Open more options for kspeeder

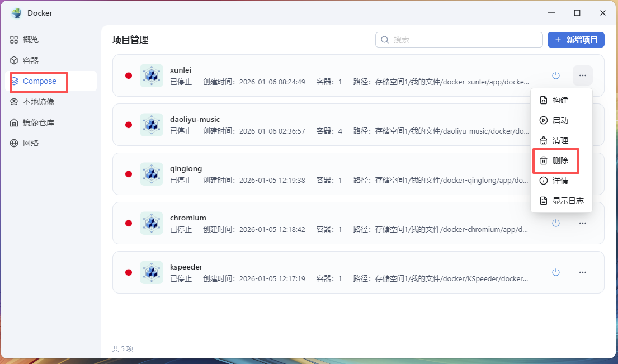tap(583, 272)
